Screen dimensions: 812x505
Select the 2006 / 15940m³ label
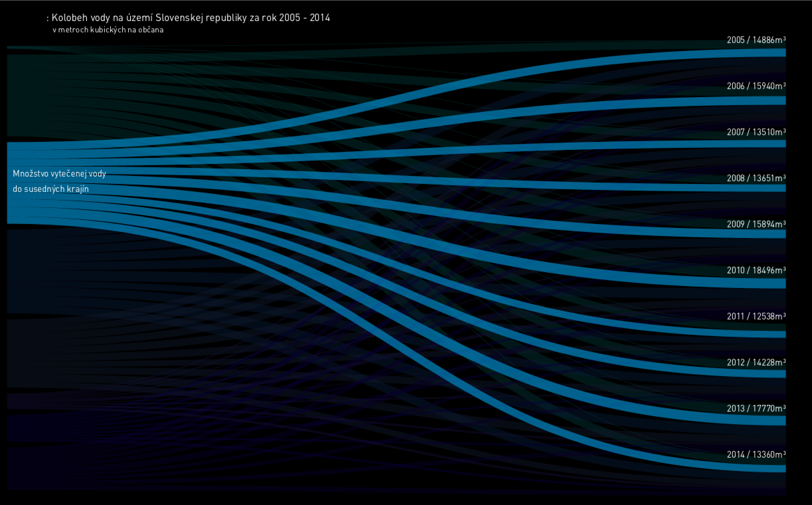[x=756, y=86]
